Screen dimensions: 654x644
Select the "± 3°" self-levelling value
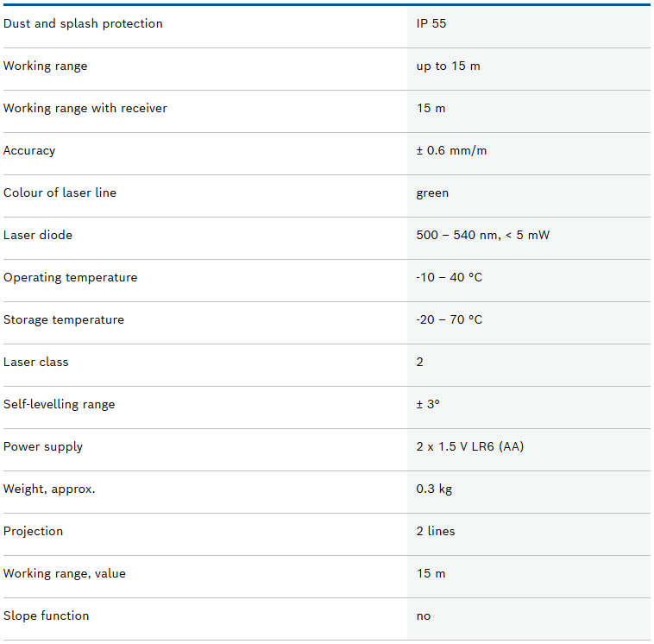pos(428,404)
